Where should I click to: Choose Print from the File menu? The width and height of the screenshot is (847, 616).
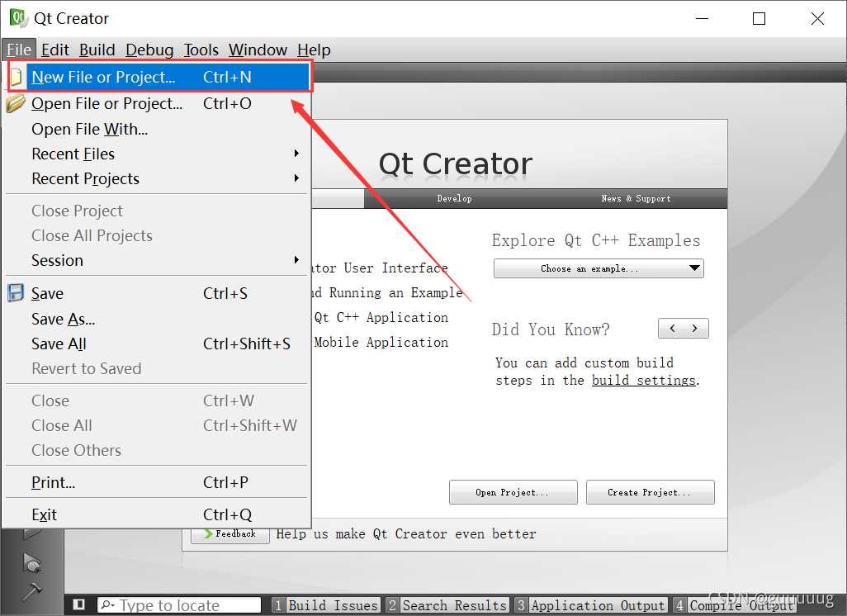(x=157, y=482)
